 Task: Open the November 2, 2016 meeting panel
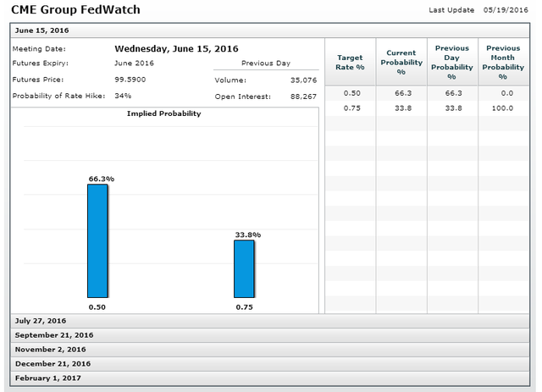click(51, 350)
